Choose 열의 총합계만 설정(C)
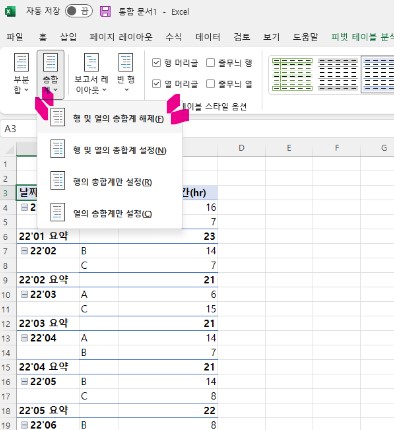The height and width of the screenshot is (430, 394). tap(109, 213)
